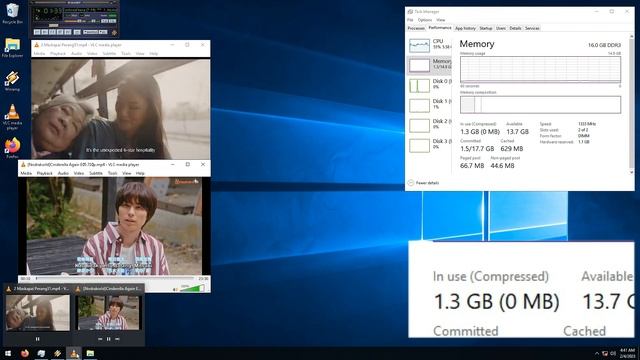Click the Firefox taskbar icon
The width and height of the screenshot is (640, 360).
click(x=24, y=353)
